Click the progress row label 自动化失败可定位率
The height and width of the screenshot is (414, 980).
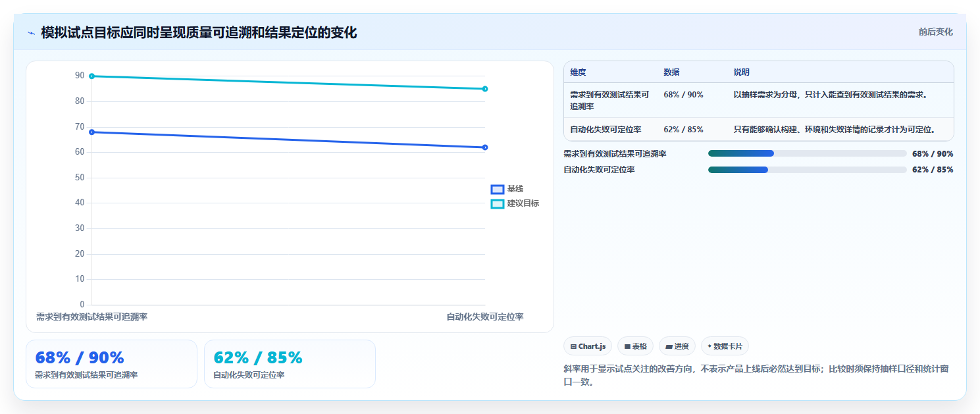[599, 170]
